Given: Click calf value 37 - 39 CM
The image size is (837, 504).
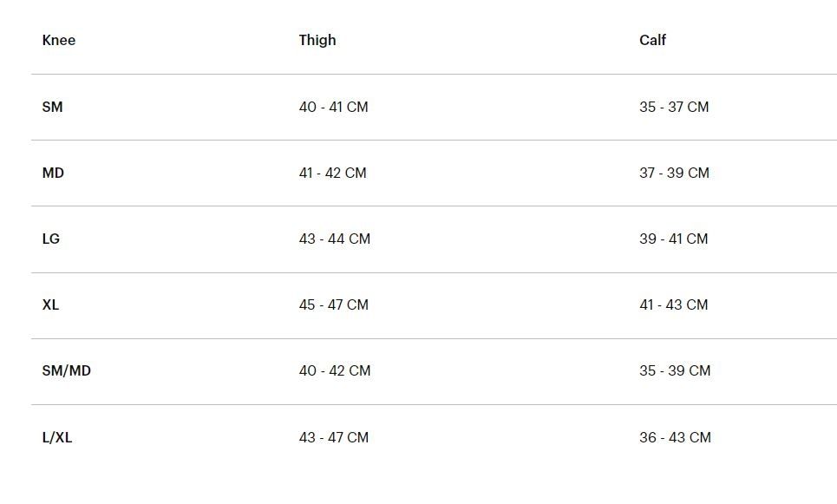Looking at the screenshot, I should (674, 173).
